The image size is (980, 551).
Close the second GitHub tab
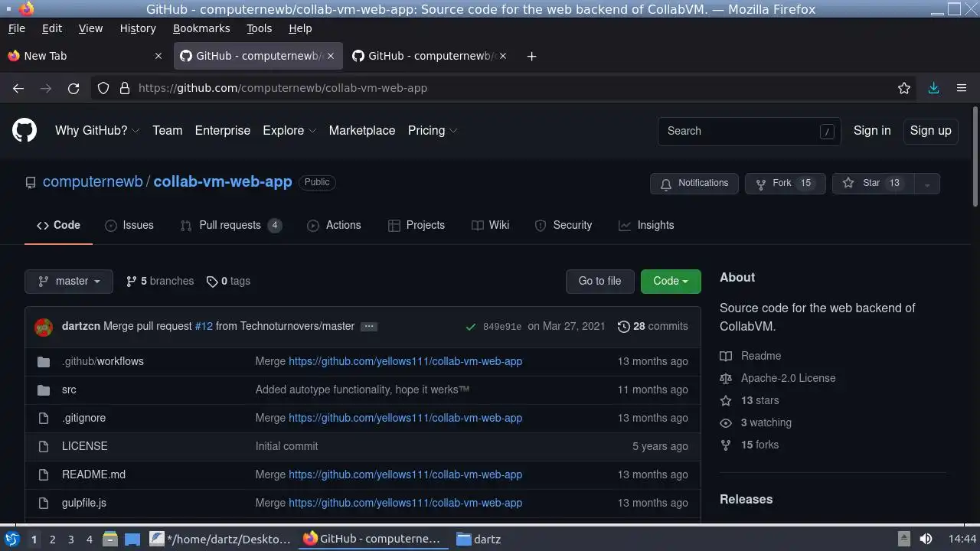click(x=503, y=56)
